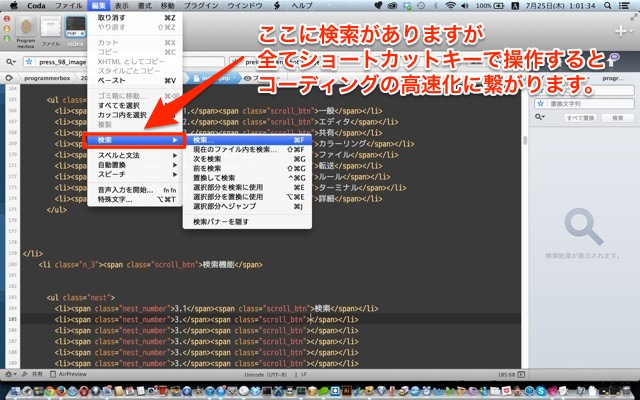The width and height of the screenshot is (640, 400).
Task: Open Spotlight search in menu bar
Action: [607, 6]
